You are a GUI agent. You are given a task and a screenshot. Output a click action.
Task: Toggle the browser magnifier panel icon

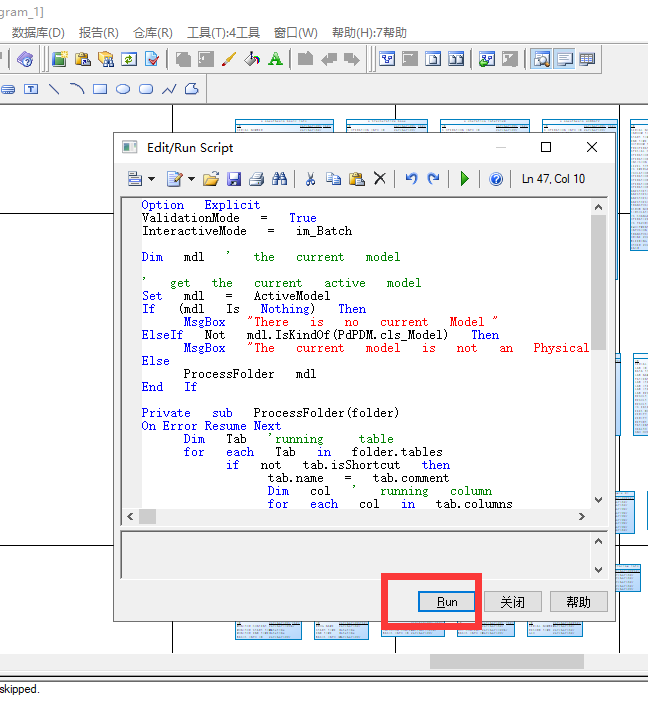[x=541, y=59]
